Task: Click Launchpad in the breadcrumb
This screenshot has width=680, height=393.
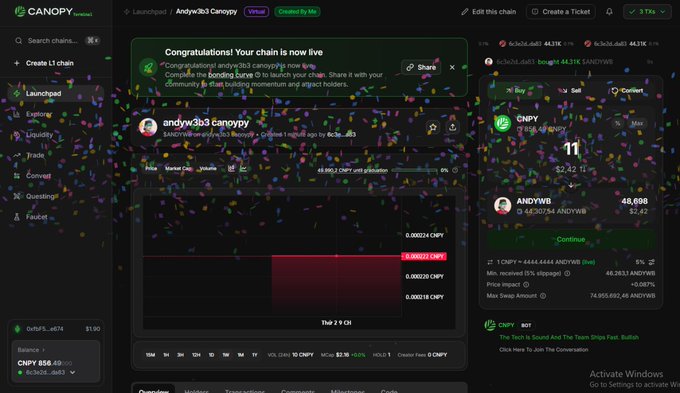Action: 149,12
